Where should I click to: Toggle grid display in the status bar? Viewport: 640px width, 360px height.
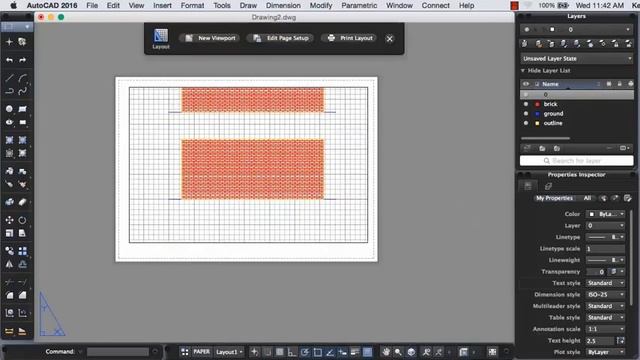click(280, 352)
